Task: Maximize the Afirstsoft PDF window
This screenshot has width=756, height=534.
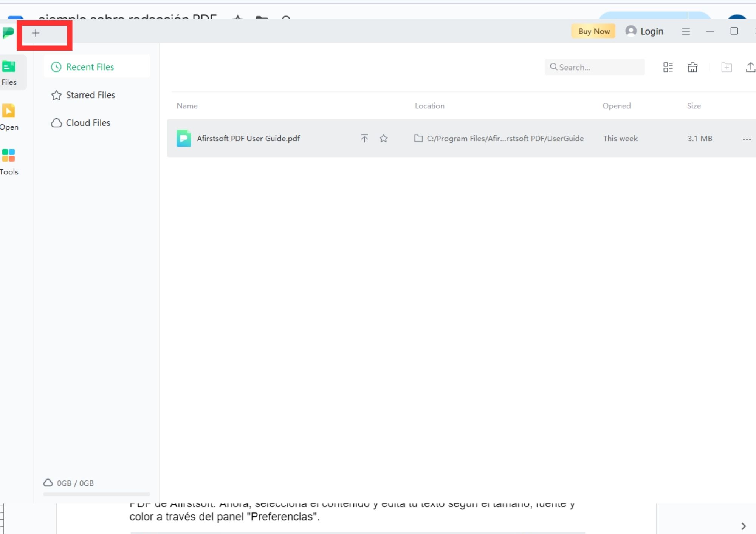Action: tap(734, 31)
